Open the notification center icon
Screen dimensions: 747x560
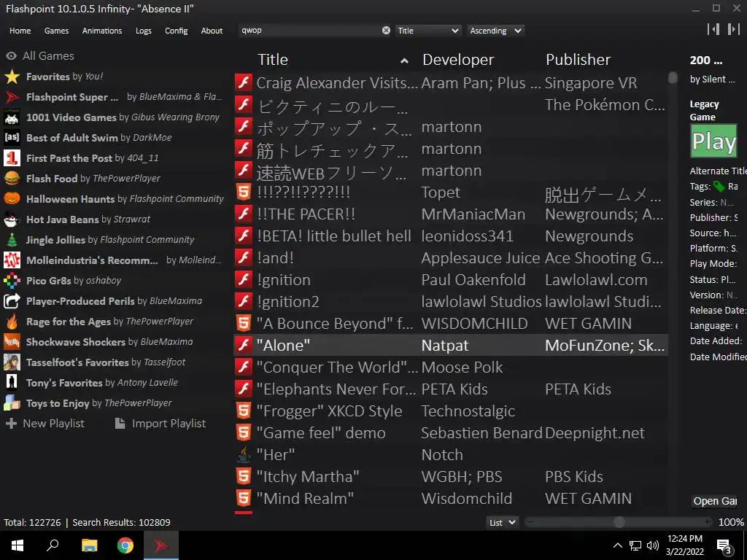tap(724, 546)
